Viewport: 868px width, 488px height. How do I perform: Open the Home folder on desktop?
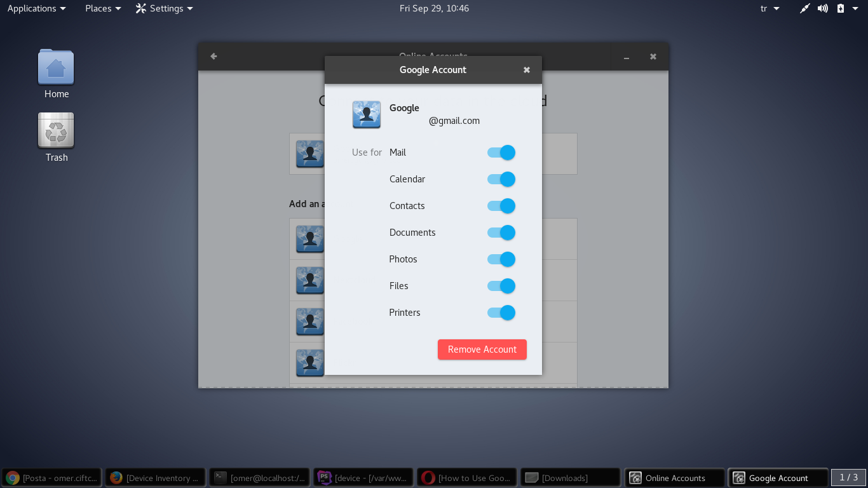pos(56,68)
